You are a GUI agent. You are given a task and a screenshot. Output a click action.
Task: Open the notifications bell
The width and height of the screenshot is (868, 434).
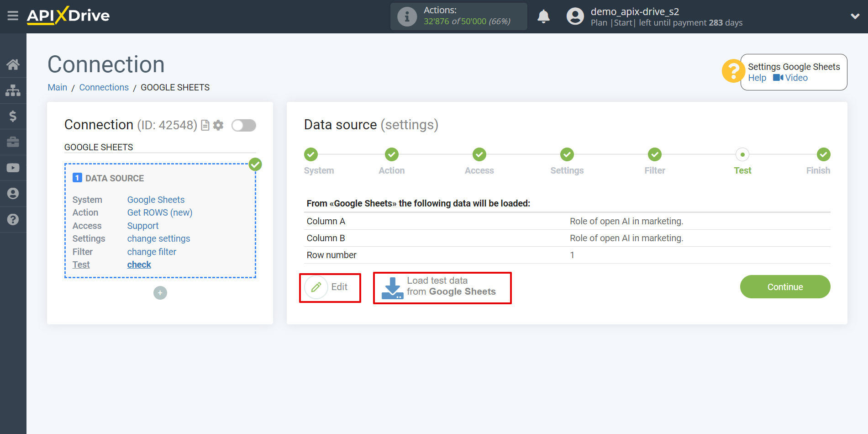543,17
